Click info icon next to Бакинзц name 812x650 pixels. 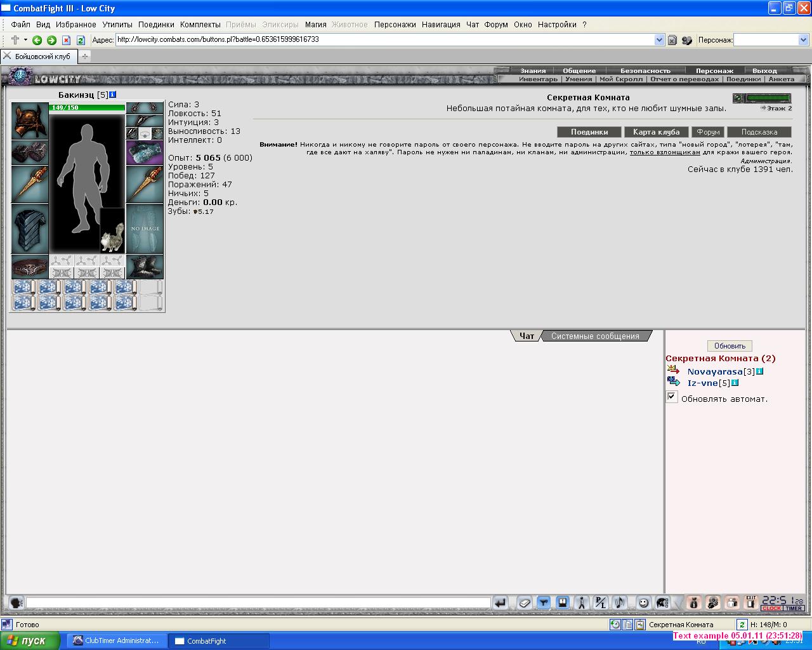pyautogui.click(x=112, y=95)
